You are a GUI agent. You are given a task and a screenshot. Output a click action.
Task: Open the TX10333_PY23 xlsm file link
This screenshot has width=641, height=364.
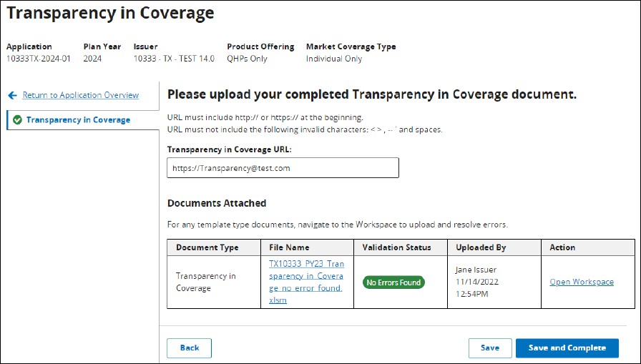pos(306,282)
